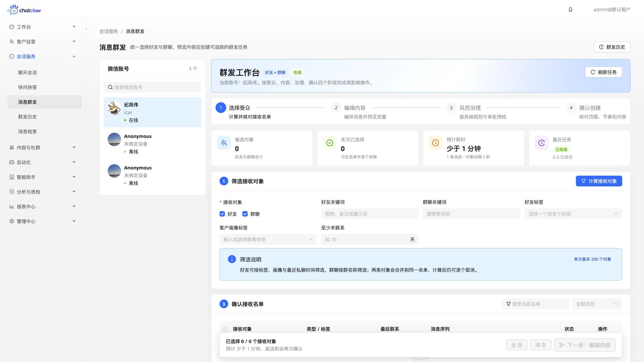Open notifications bell icon
This screenshot has width=644, height=362.
[x=571, y=9]
